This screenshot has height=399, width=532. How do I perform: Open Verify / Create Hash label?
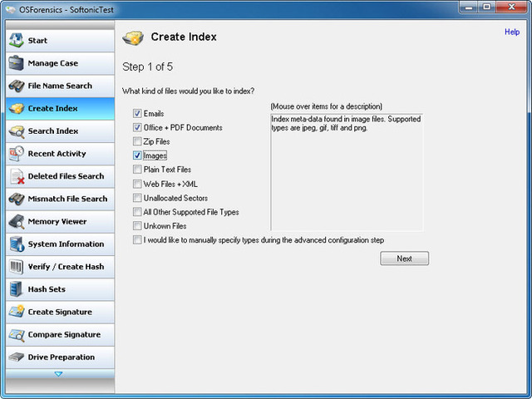(66, 267)
